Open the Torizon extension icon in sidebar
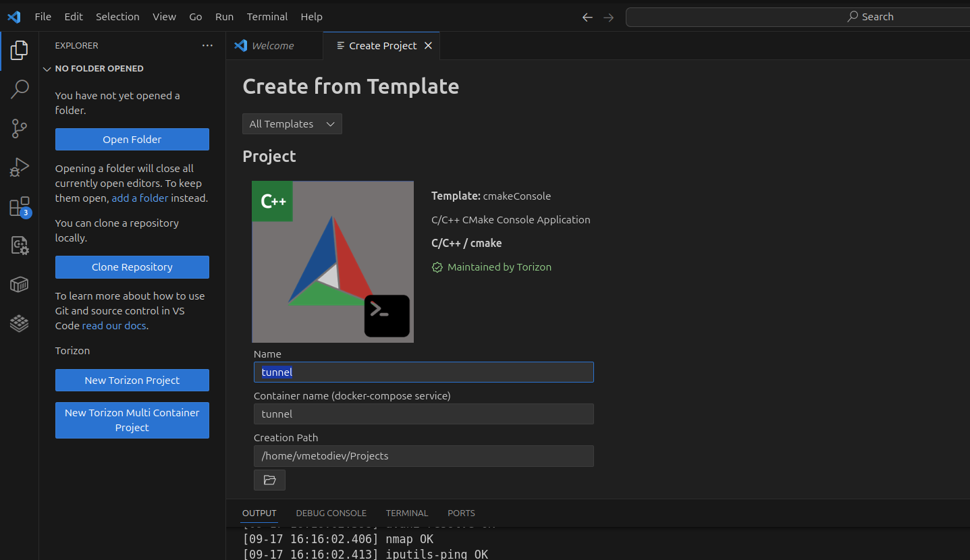 (x=19, y=324)
